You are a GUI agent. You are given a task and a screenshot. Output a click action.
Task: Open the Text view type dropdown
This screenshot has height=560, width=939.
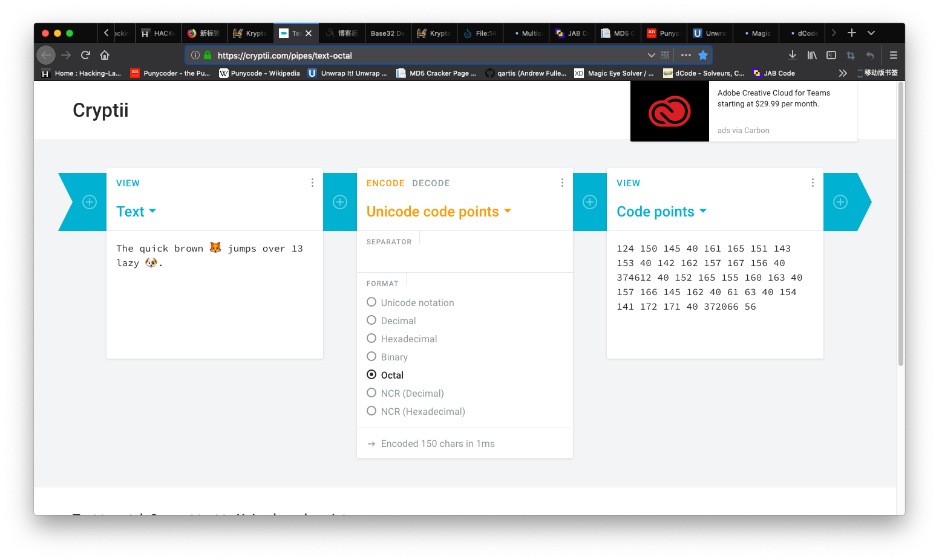tap(136, 212)
